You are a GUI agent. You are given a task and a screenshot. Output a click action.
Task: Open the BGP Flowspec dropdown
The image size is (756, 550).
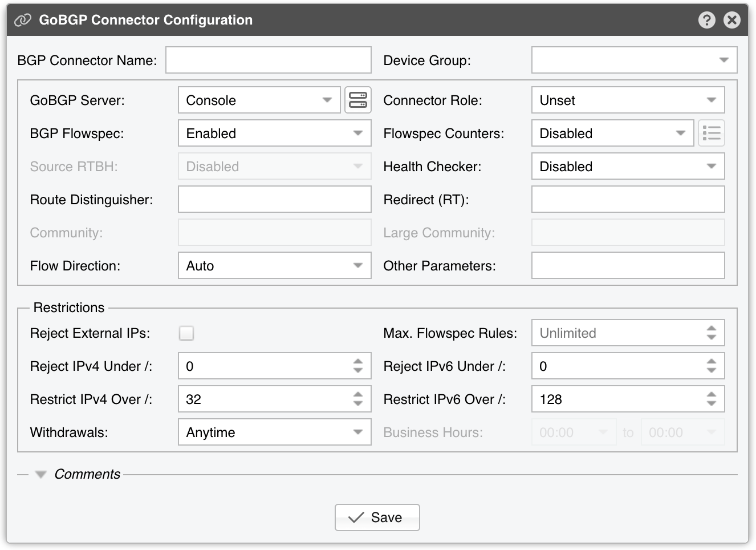pos(275,134)
